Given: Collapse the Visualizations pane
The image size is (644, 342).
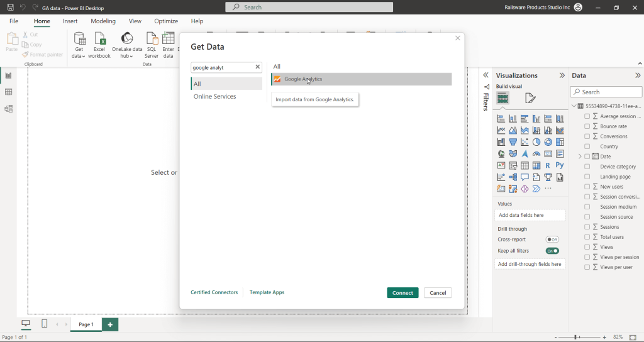Looking at the screenshot, I should point(562,75).
